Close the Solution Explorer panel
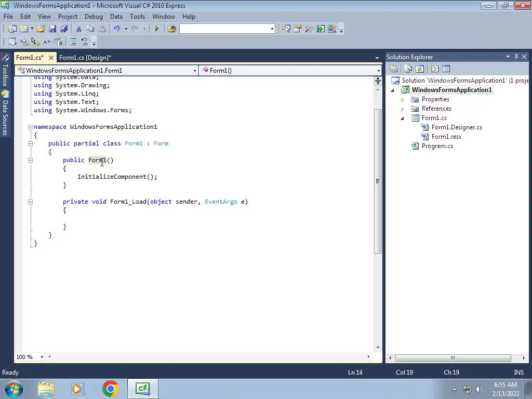Image resolution: width=532 pixels, height=399 pixels. click(524, 57)
